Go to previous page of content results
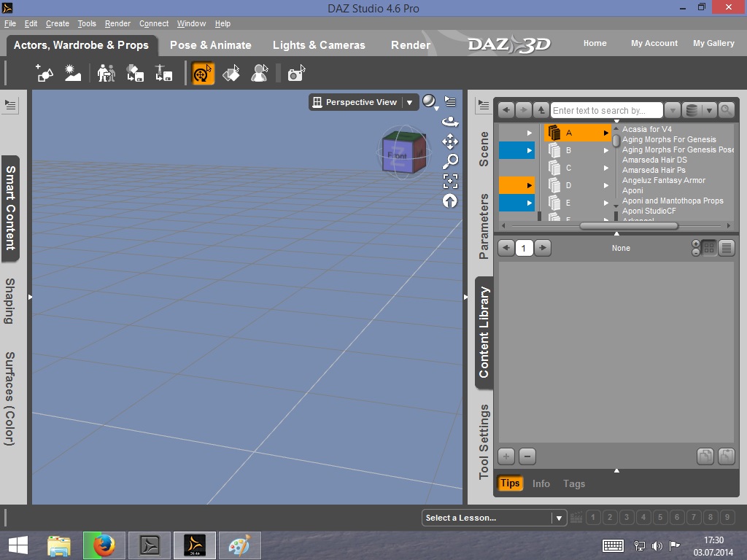Image resolution: width=747 pixels, height=560 pixels. tap(506, 248)
